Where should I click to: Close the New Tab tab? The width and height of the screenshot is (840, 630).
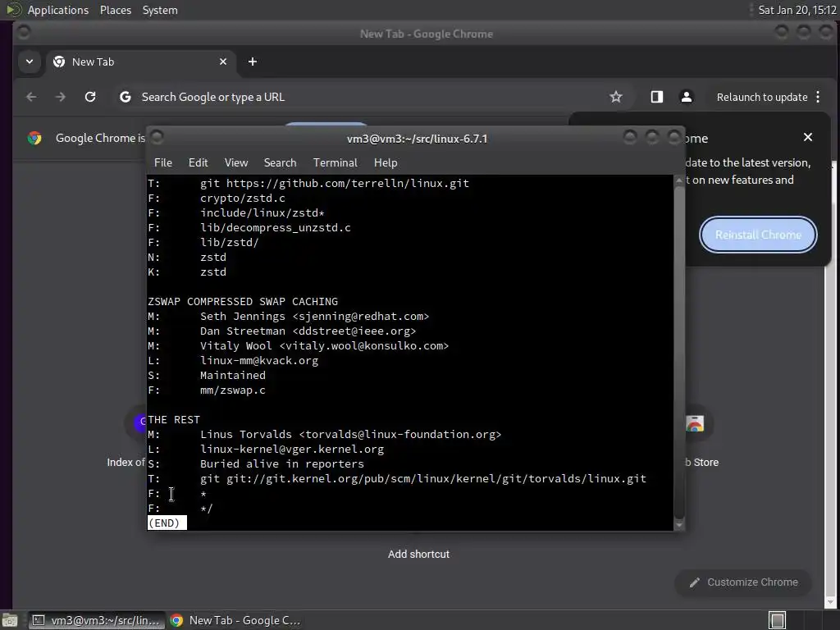(x=223, y=62)
